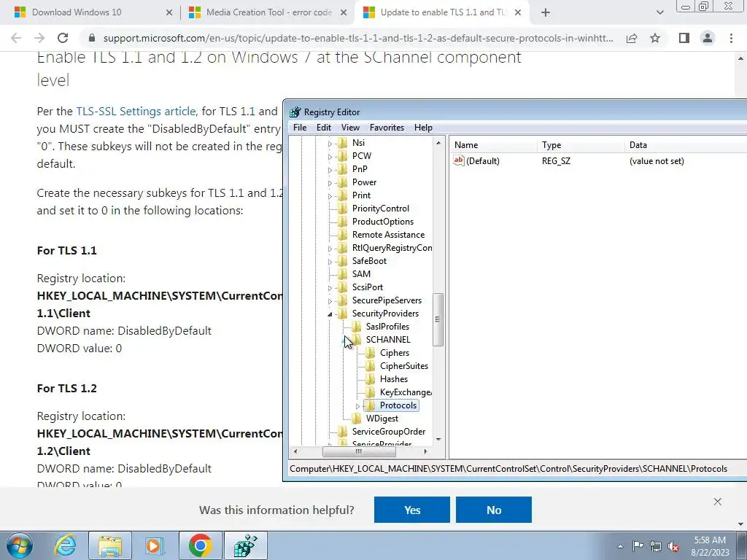
Task: Click the taskbar clock showing 5:58 AM
Action: point(709,546)
